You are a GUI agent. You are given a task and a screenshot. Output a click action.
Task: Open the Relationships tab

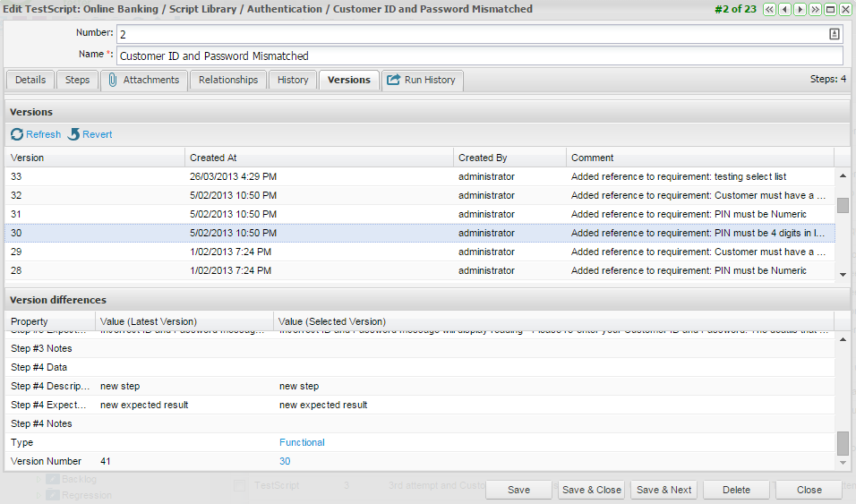click(228, 80)
